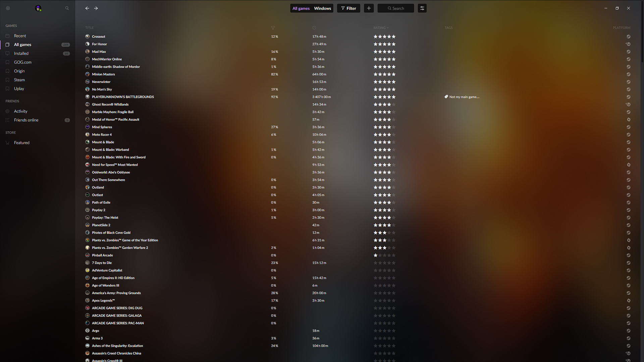Image resolution: width=644 pixels, height=362 pixels.
Task: Toggle the Windows platform filter tab
Action: click(x=322, y=8)
